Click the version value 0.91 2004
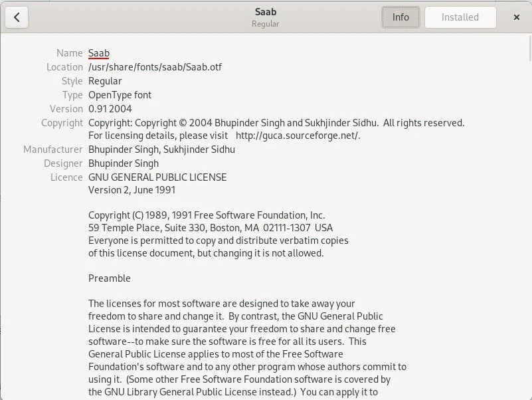 [x=110, y=108]
